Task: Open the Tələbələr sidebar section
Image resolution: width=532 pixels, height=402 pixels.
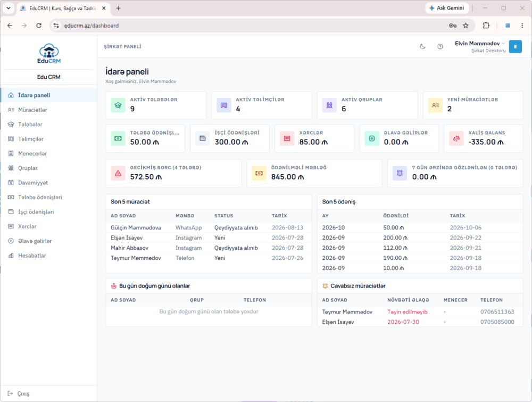Action: pos(49,124)
